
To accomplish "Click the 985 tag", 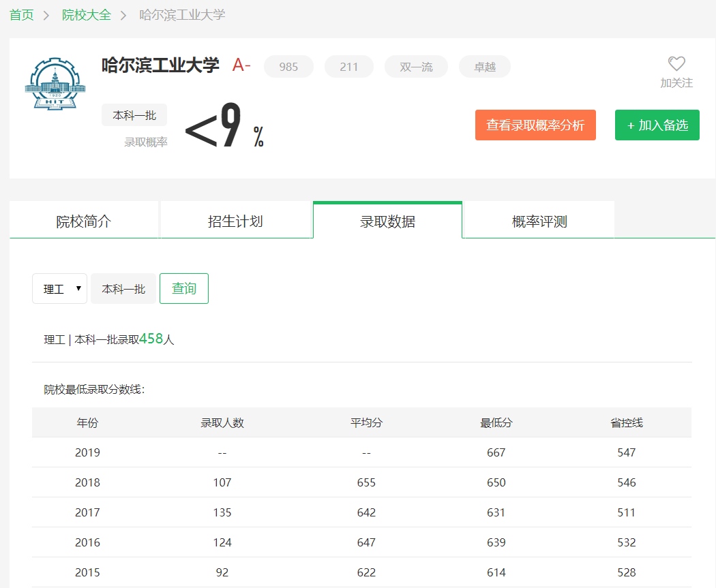I will point(288,67).
